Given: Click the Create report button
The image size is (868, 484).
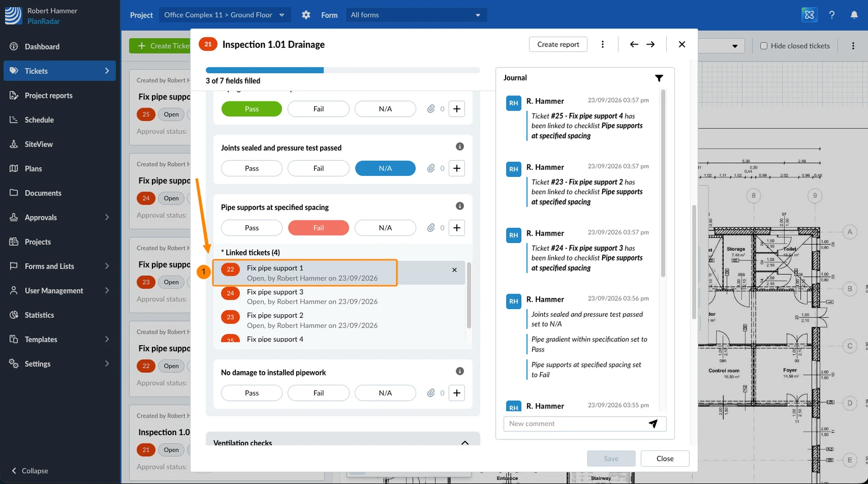Looking at the screenshot, I should (558, 44).
